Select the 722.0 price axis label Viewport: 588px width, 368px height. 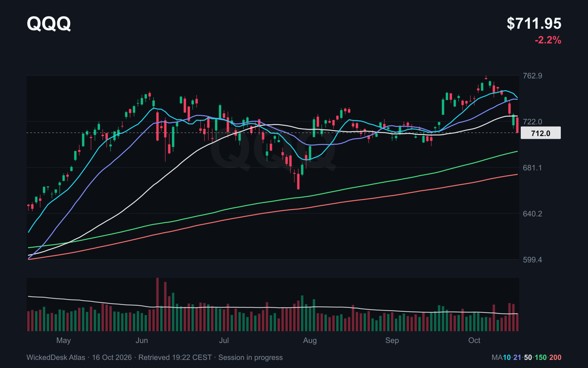click(532, 122)
